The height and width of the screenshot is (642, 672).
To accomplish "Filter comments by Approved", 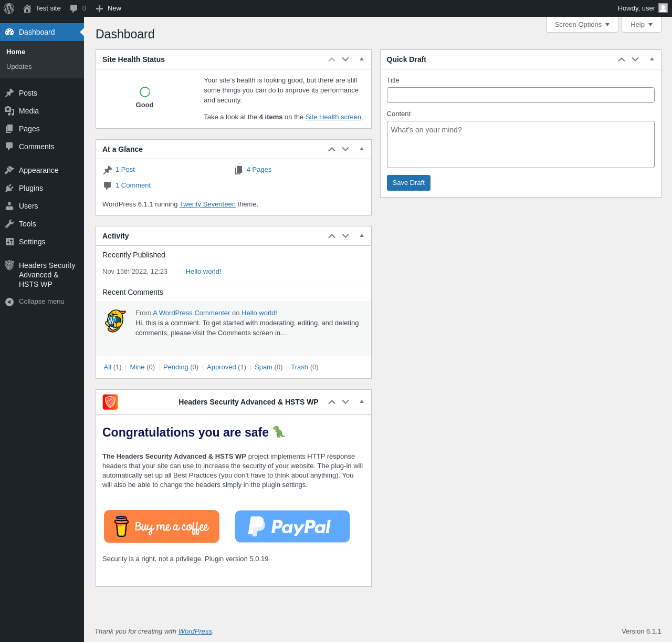I will pyautogui.click(x=222, y=367).
